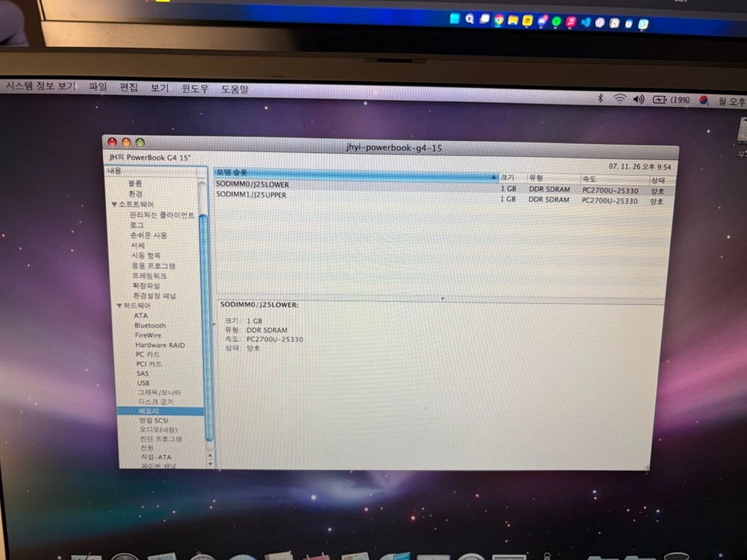
Task: Open the 보기 menu
Action: (x=160, y=88)
